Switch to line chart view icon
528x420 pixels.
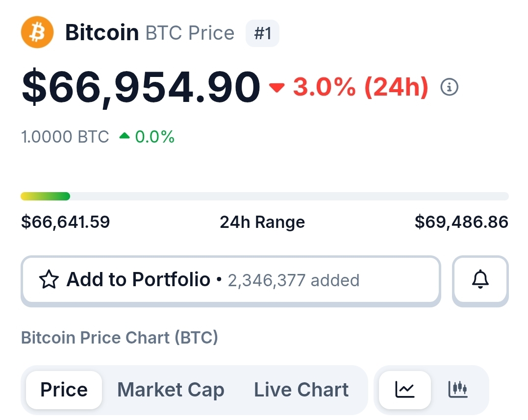(x=405, y=390)
